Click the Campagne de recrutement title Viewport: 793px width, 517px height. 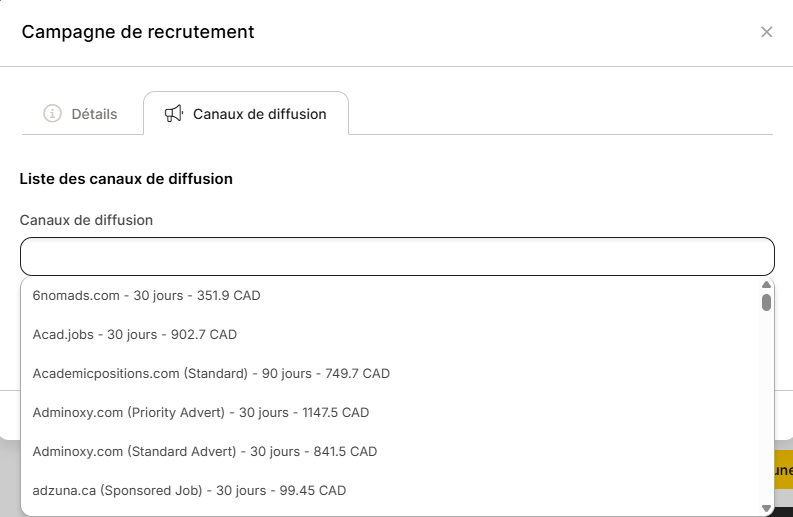pos(138,32)
